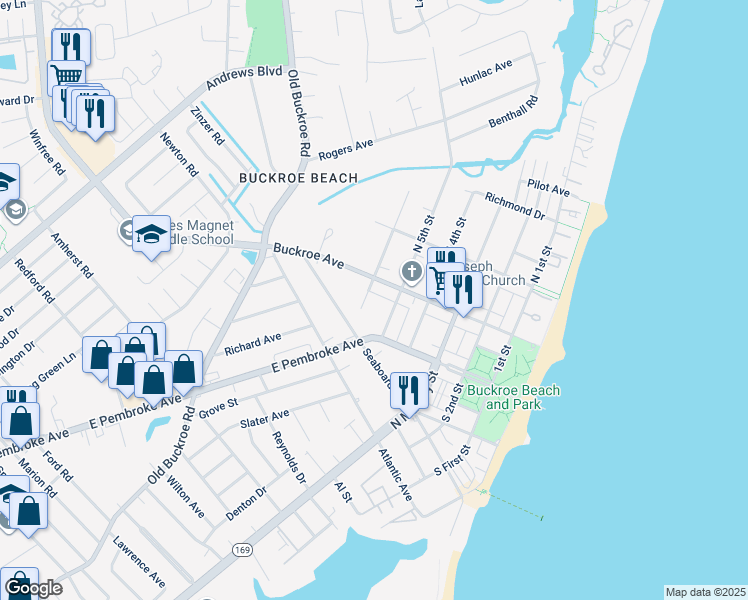Viewport: 748px width, 600px height.
Task: Click the N 5th St street label
Action: 424,234
